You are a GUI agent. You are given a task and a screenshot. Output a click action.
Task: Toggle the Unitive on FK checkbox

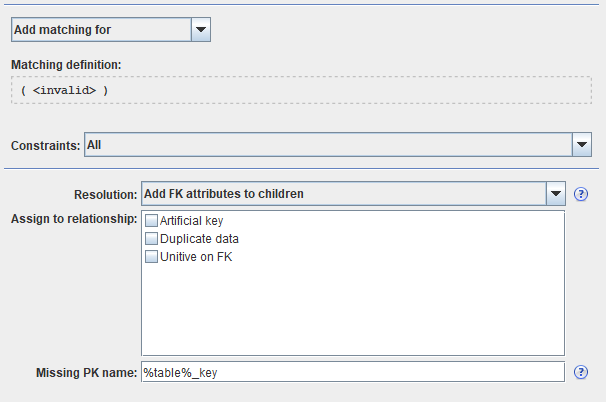coord(151,257)
